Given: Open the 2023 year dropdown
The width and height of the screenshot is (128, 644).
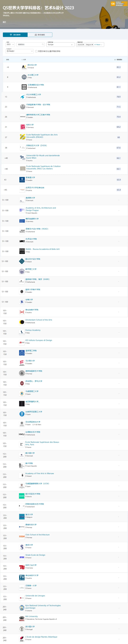Looking at the screenshot, I should (10, 44).
